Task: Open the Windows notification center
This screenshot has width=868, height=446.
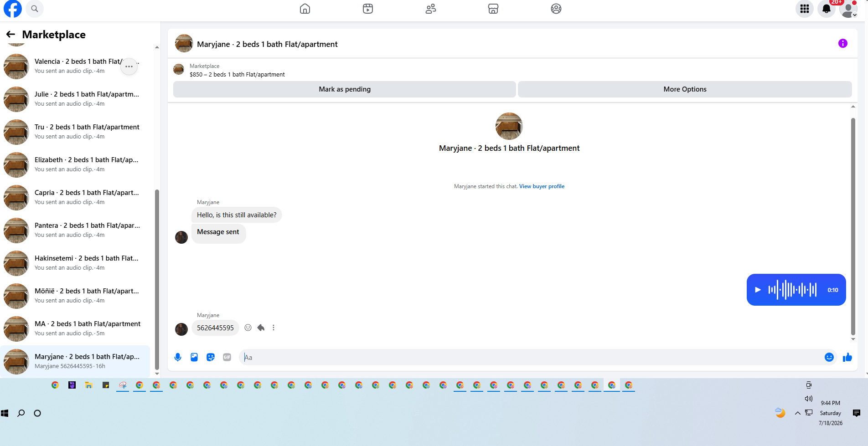Action: 857,413
